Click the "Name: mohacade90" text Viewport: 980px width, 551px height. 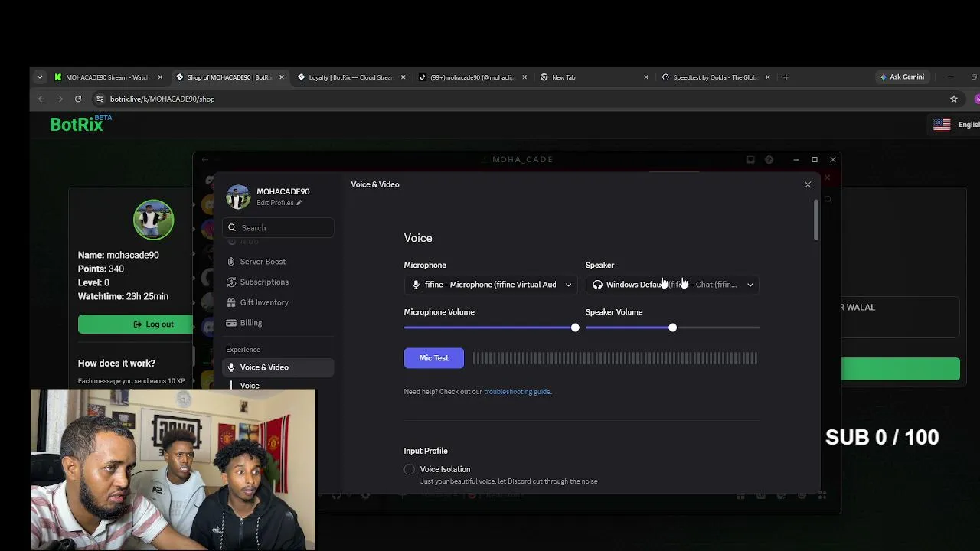119,255
